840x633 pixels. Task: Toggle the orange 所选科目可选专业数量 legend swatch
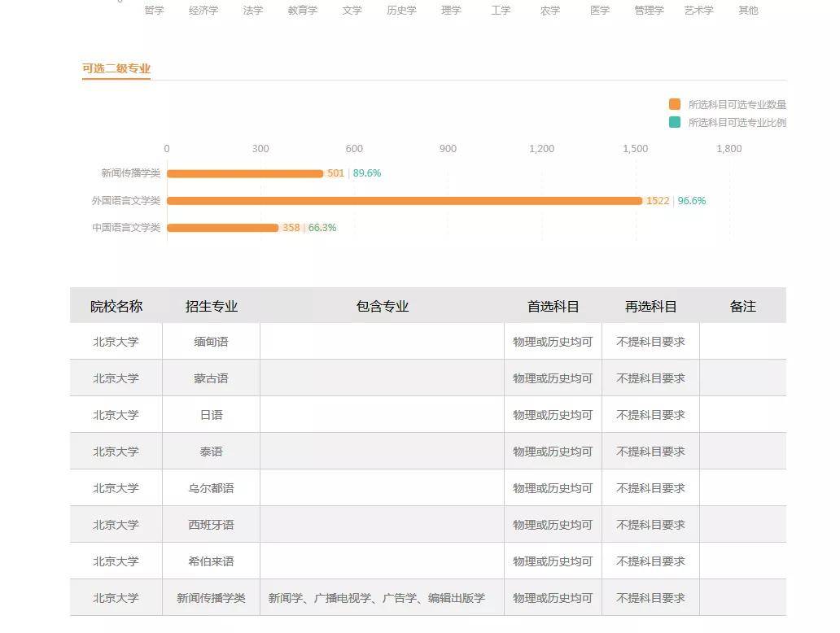point(675,104)
